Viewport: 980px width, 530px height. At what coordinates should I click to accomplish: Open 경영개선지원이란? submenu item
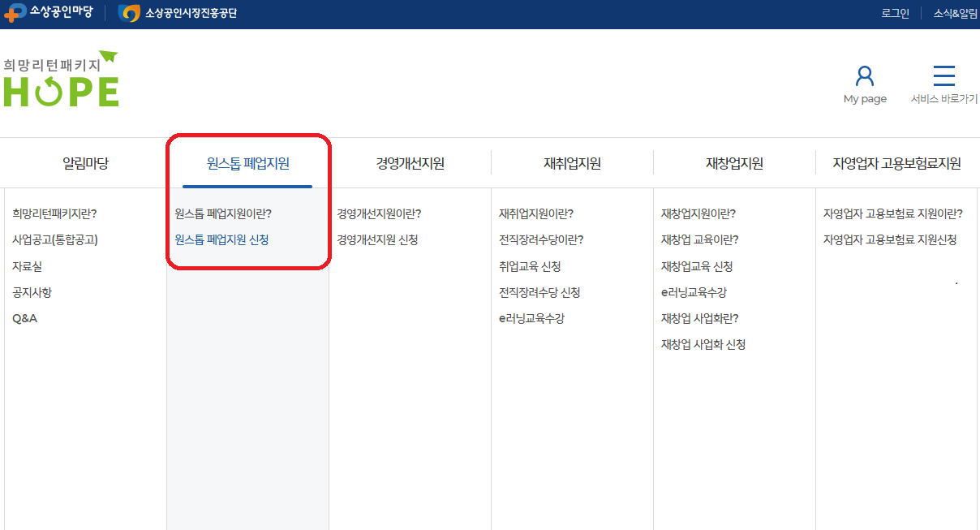click(379, 213)
